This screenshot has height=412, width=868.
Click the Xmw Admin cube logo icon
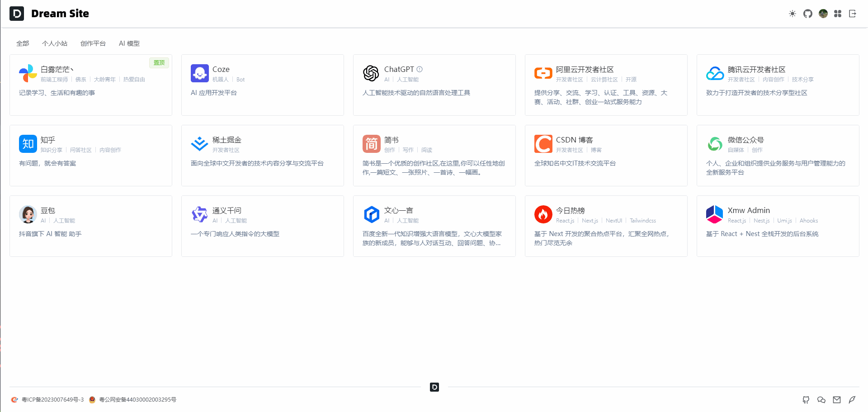tap(715, 214)
